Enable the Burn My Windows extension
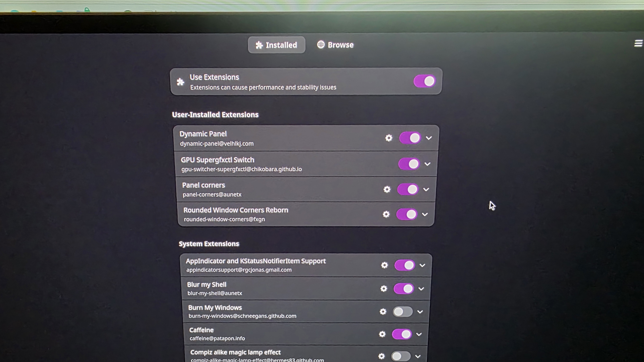This screenshot has height=362, width=644. pyautogui.click(x=402, y=312)
